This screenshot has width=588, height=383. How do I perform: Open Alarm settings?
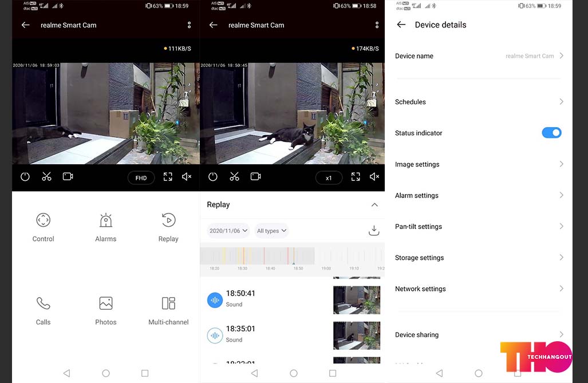pyautogui.click(x=479, y=195)
